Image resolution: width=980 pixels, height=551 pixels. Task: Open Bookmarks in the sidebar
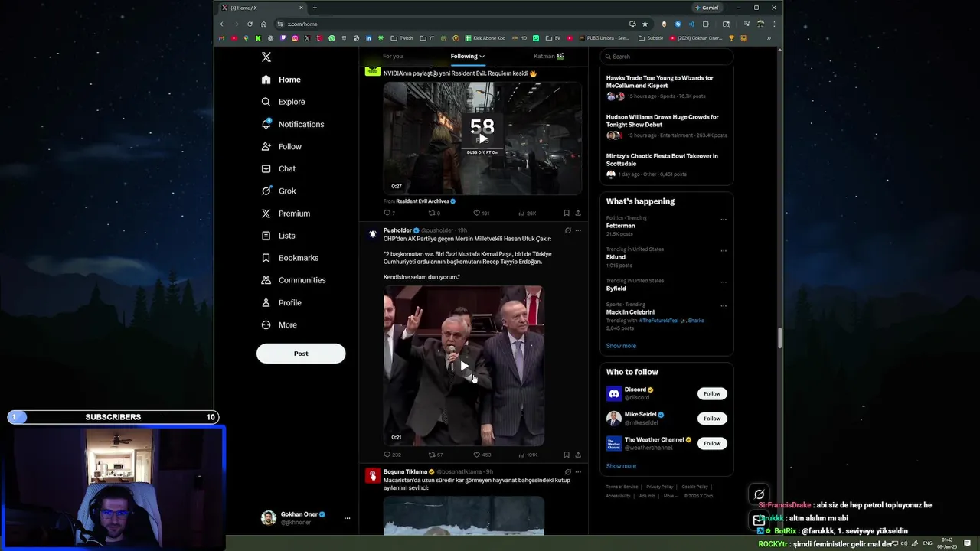289,258
